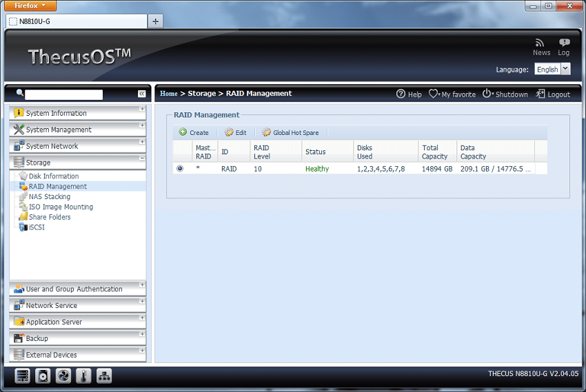Collapse Storage section minus sign
586x392 pixels.
[x=142, y=158]
